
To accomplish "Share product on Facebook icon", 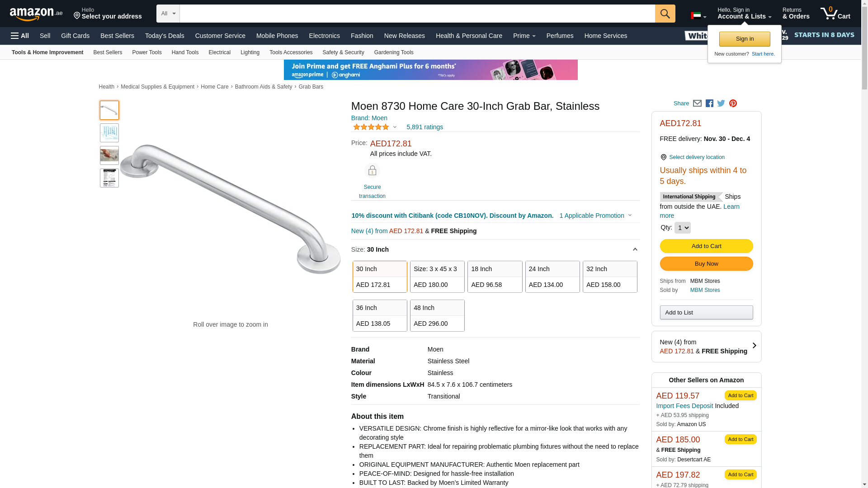I will [709, 103].
